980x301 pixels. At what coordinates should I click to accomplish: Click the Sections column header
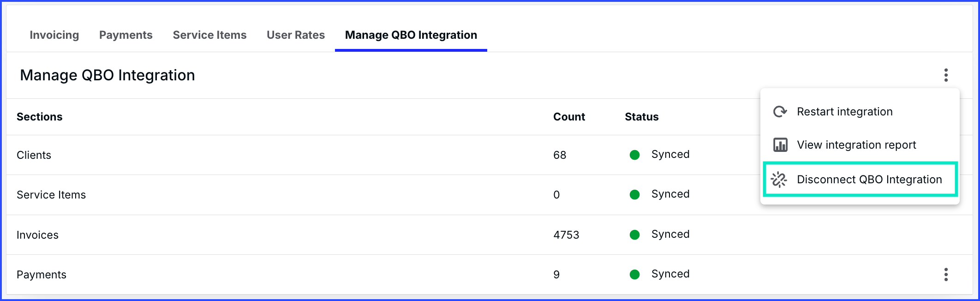click(40, 117)
